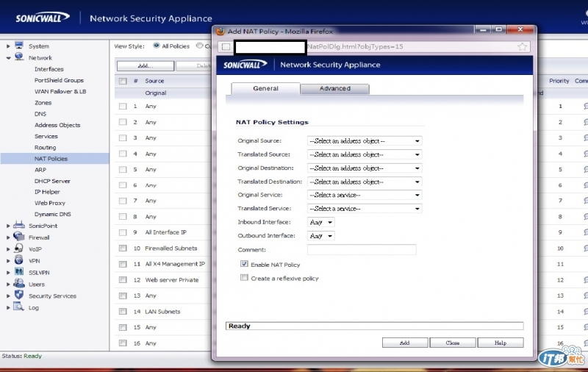
Task: Click the bookmark star in dialog address bar
Action: (522, 46)
